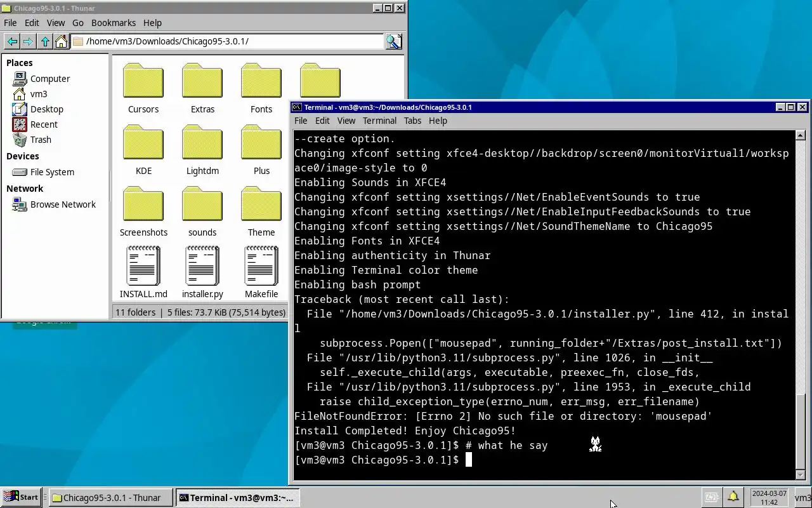Viewport: 812px width, 508px height.
Task: Select the Theme folder
Action: pos(261,212)
